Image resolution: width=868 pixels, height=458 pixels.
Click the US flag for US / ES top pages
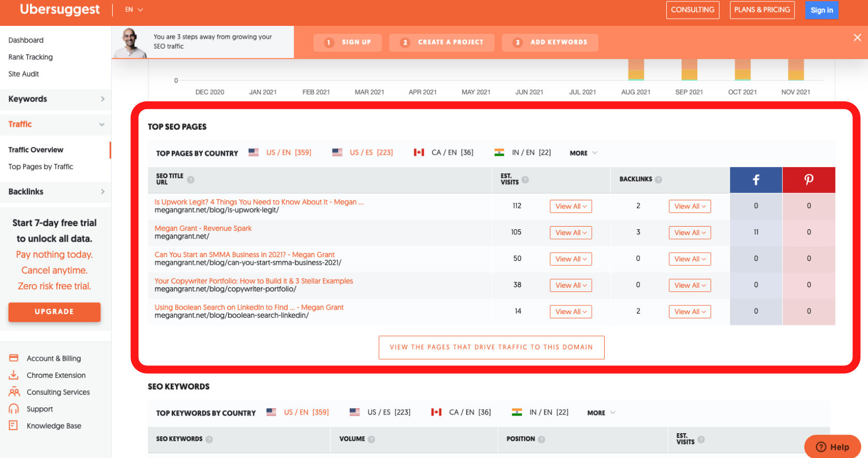click(337, 153)
